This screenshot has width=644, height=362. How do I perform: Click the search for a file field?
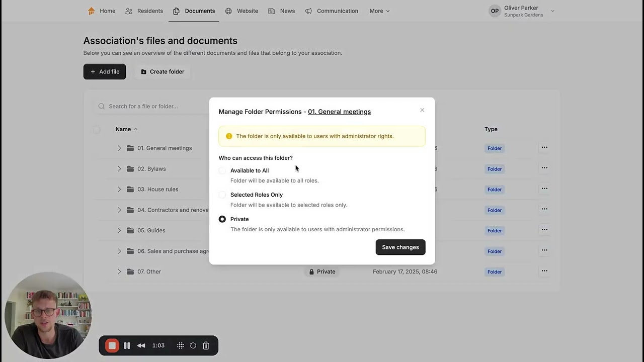point(151,106)
